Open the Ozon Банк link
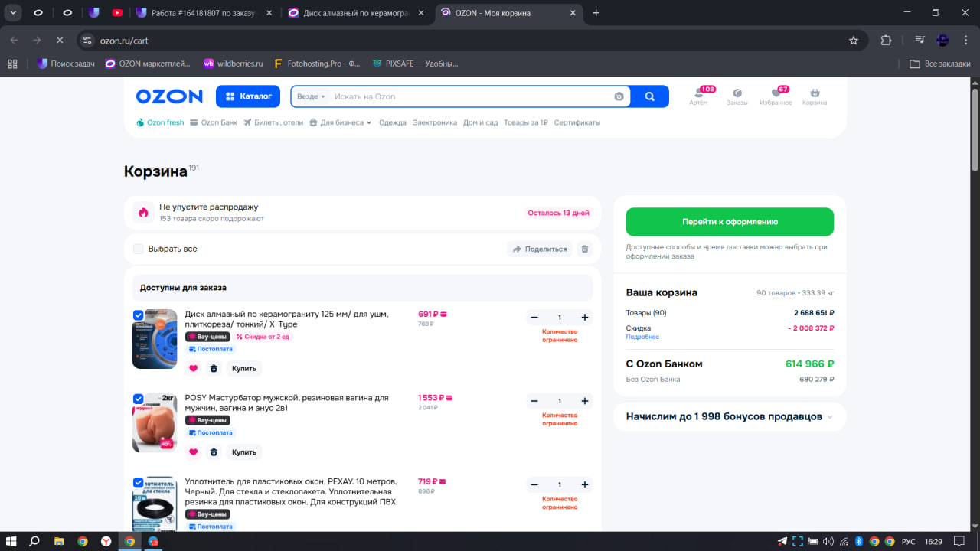The width and height of the screenshot is (980, 551). 214,122
